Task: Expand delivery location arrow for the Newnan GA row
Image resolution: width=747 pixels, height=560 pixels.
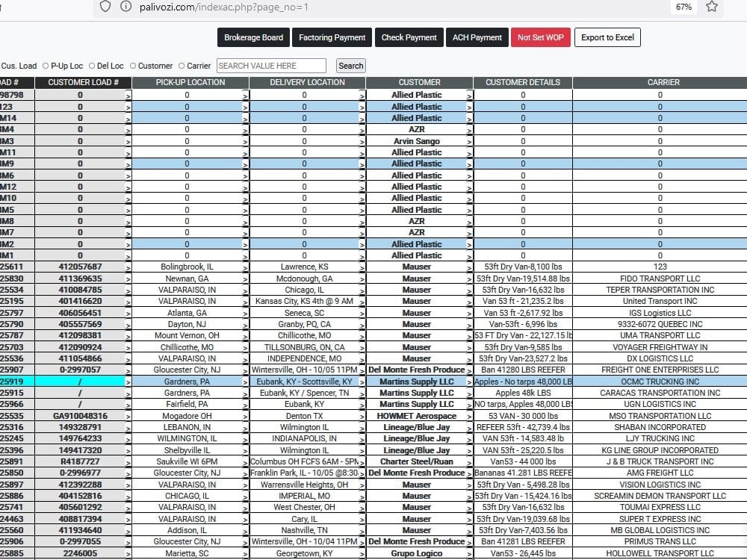Action: 362,278
